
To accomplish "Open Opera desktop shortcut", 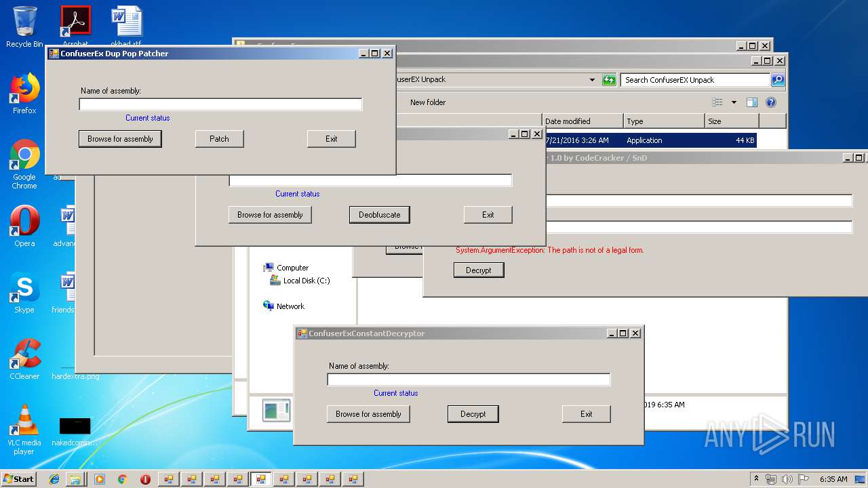I will click(24, 226).
